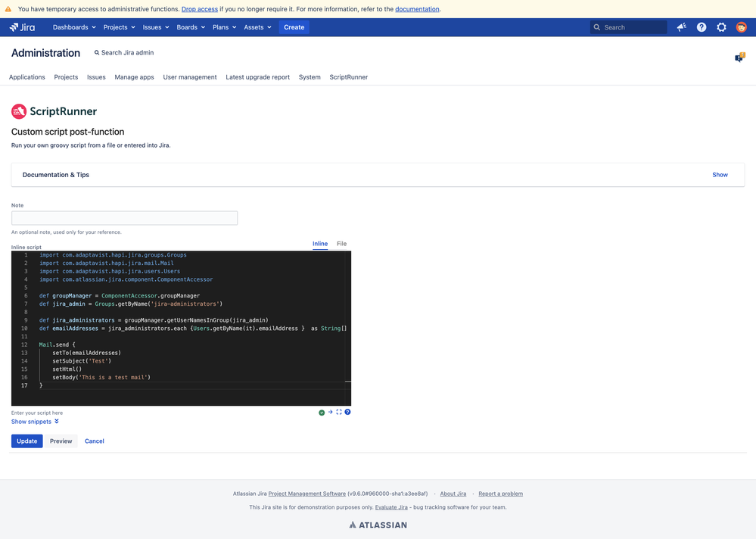Open the Issues dropdown in the navbar
The image size is (756, 539).
click(156, 27)
